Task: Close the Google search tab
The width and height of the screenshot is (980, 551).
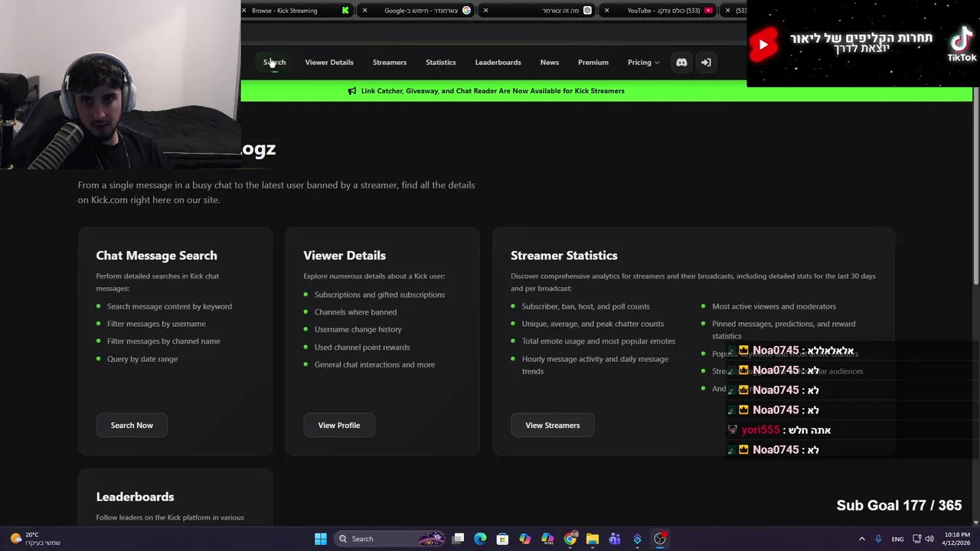Action: (x=364, y=11)
